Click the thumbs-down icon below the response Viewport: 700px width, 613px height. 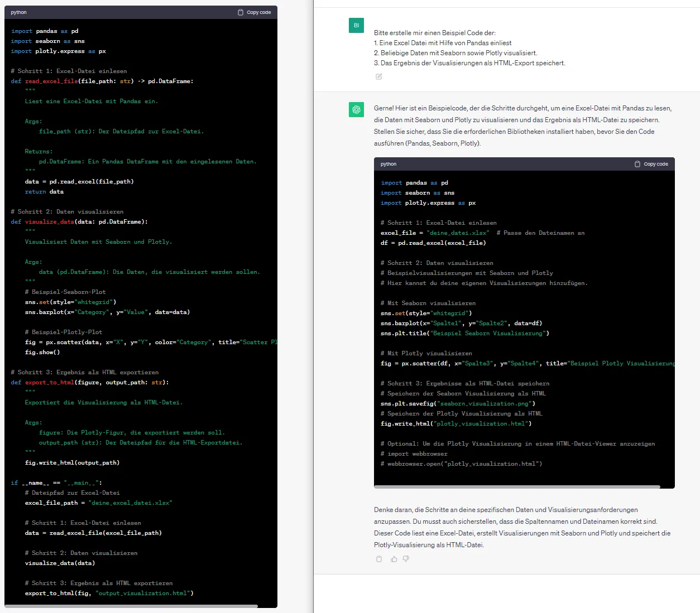(x=406, y=559)
